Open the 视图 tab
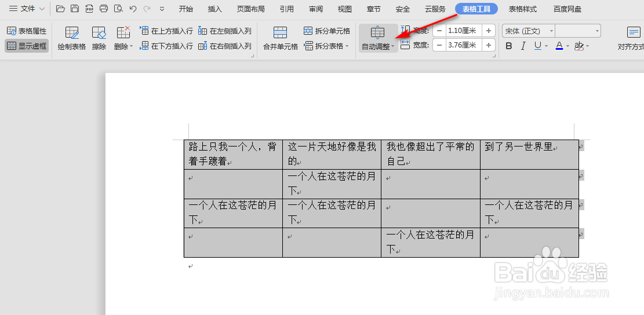 (x=344, y=9)
